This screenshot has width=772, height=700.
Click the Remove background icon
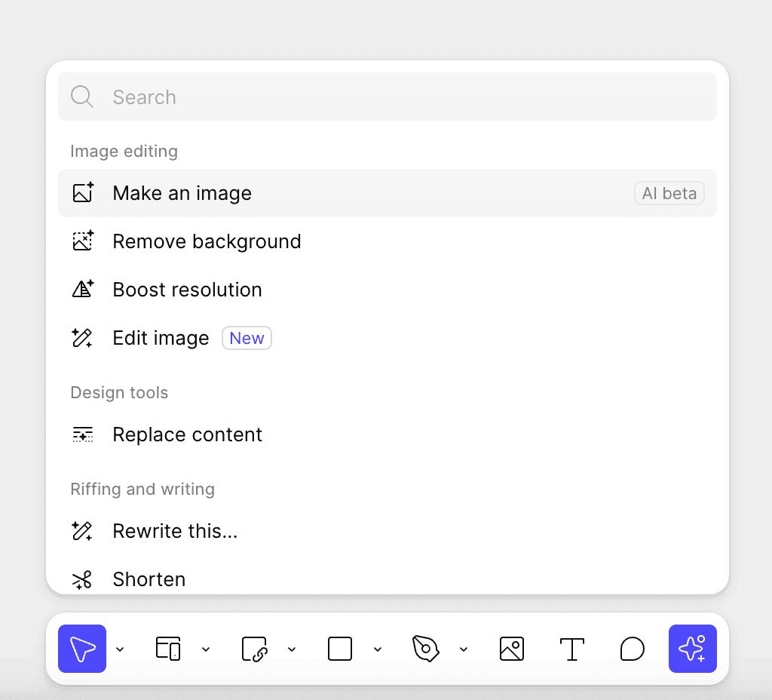coord(83,241)
